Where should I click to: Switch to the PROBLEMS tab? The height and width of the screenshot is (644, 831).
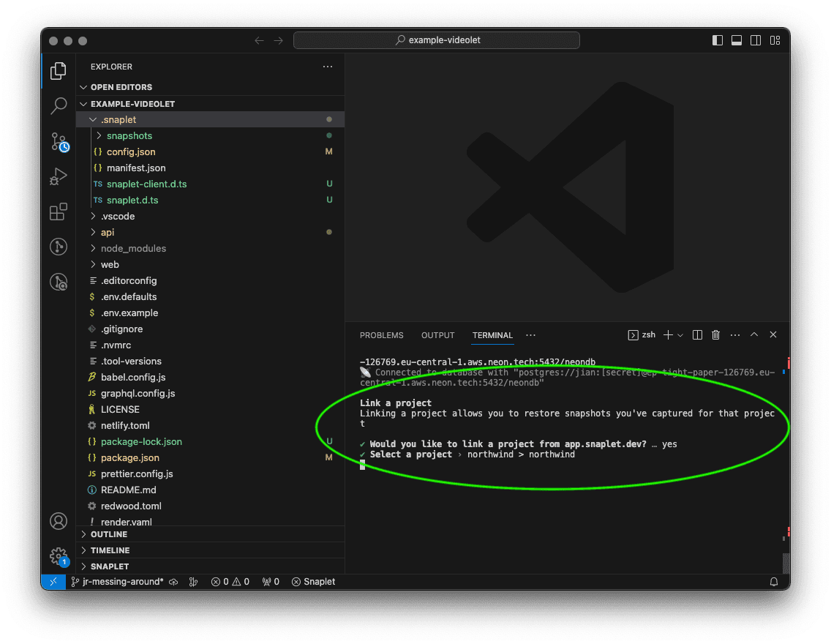click(x=381, y=335)
